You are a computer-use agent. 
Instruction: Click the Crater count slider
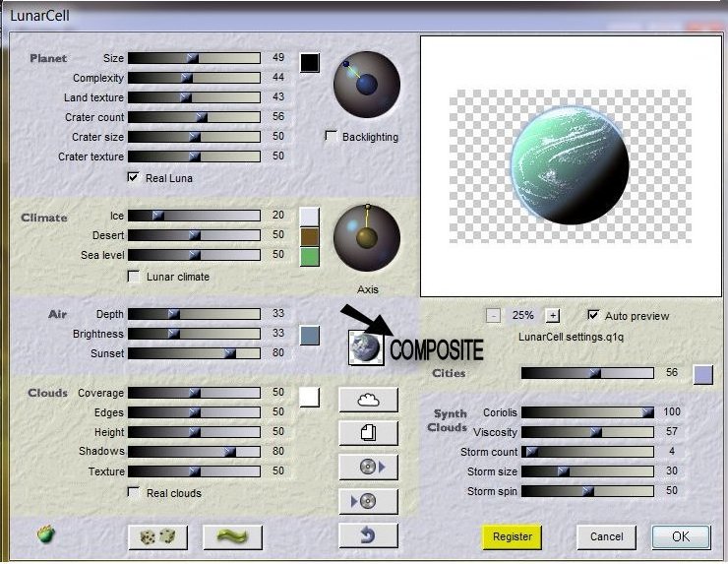pyautogui.click(x=194, y=117)
